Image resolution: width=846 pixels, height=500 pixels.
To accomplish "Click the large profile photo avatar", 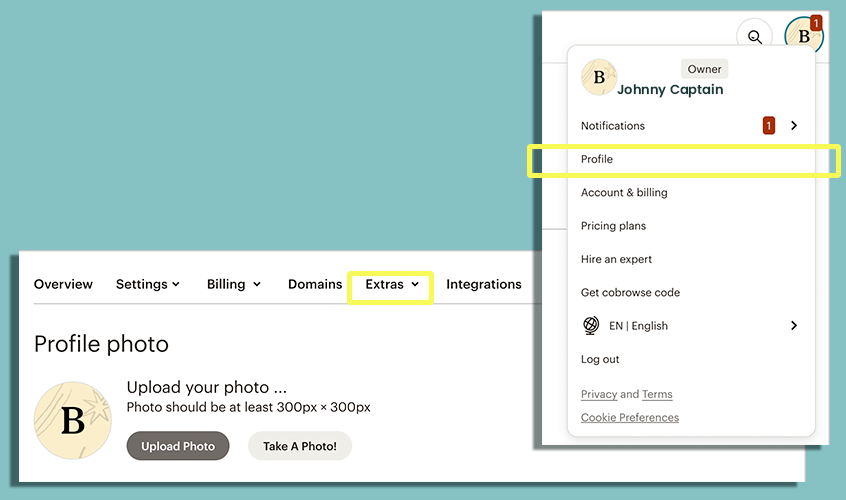I will [73, 420].
